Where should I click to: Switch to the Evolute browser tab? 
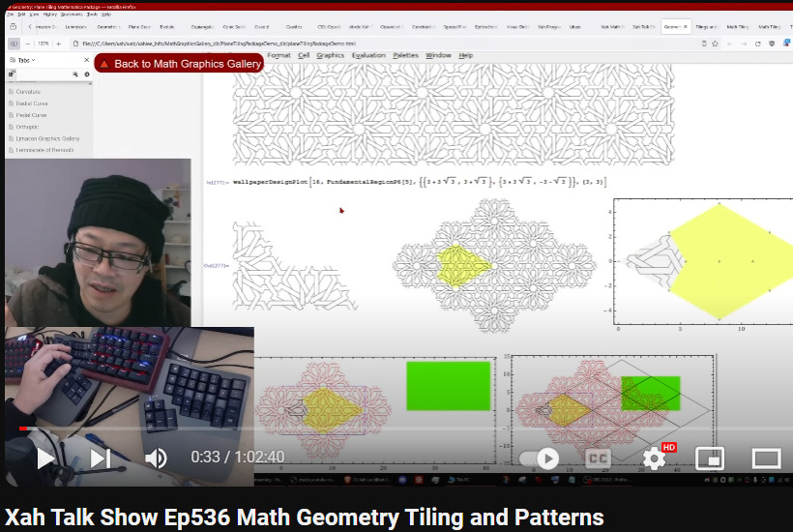click(168, 27)
